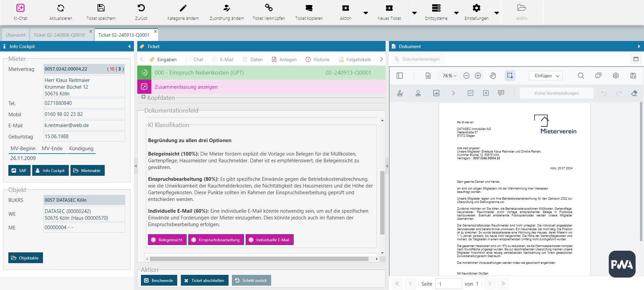The image size is (644, 290).
Task: Open the KI-Chat tool
Action: coord(20,12)
